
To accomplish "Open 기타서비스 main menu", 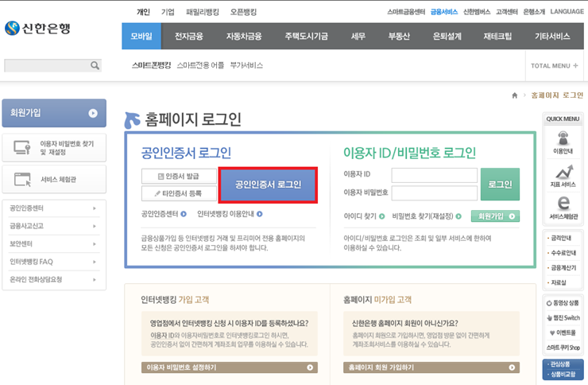I will pyautogui.click(x=552, y=36).
